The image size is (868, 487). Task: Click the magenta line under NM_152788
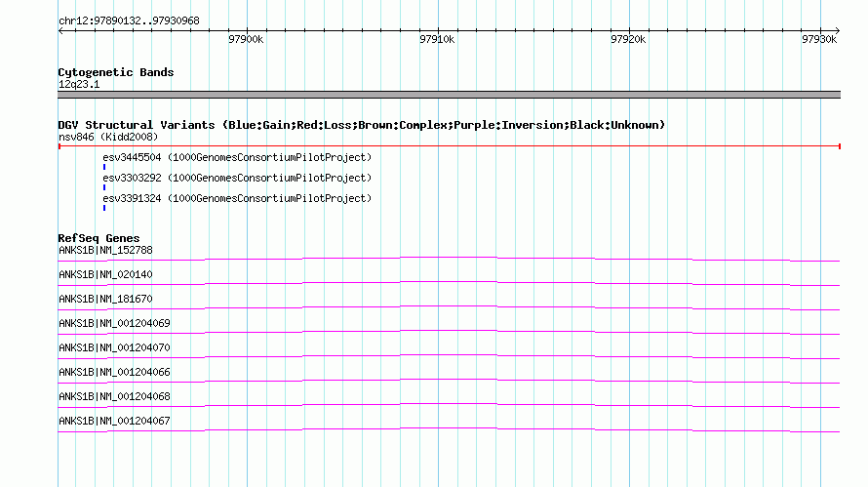pos(449,258)
